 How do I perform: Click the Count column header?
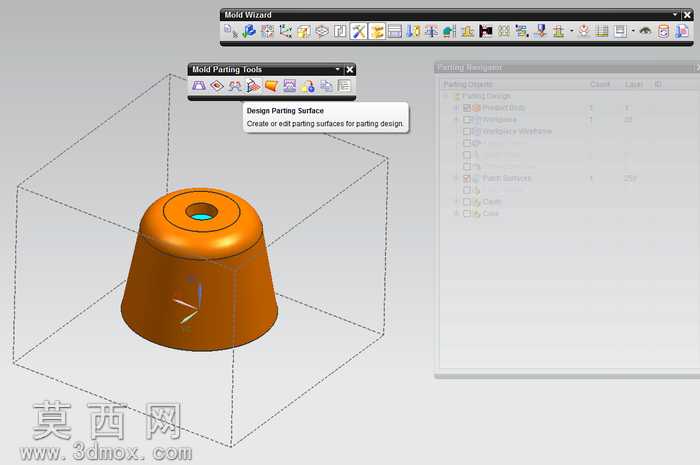[600, 84]
